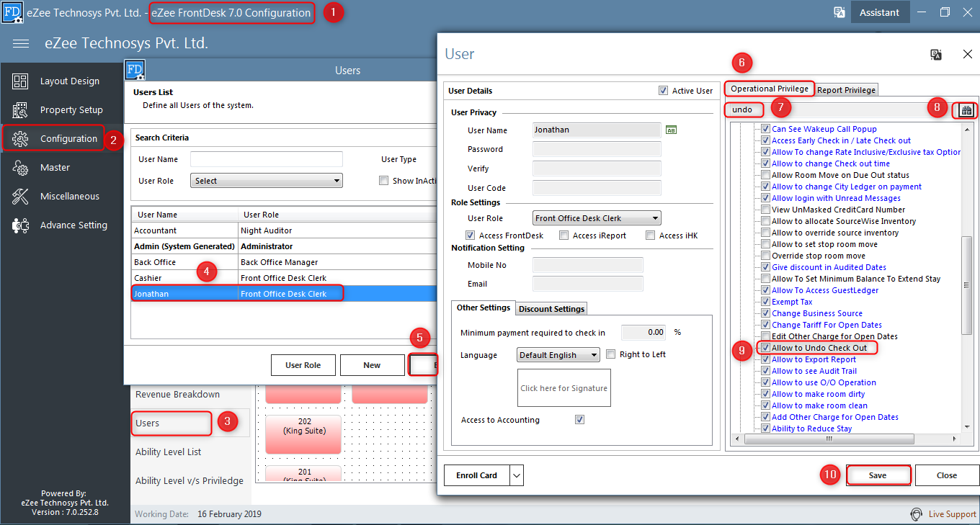Click the Mobile No field

click(587, 265)
